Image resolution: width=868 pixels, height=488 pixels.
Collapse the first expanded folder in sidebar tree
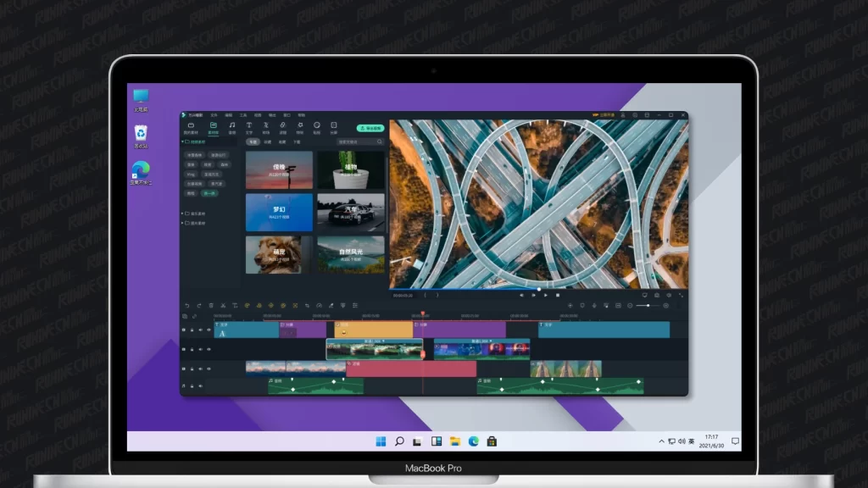[183, 141]
